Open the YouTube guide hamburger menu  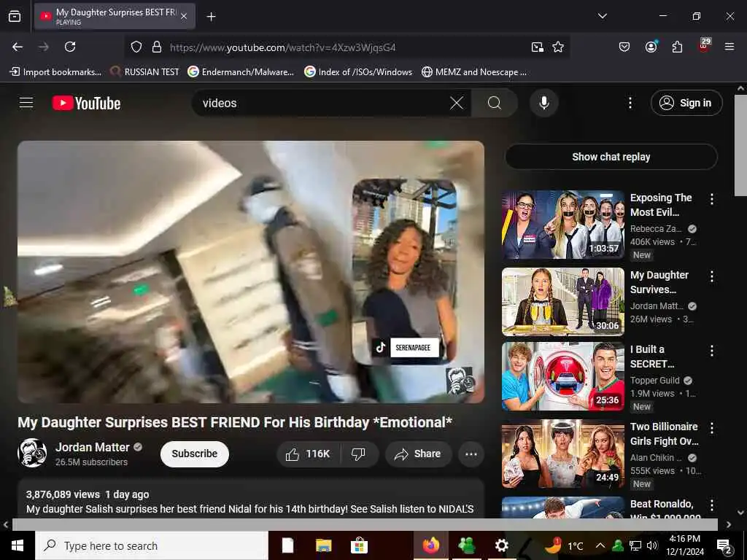pos(26,103)
